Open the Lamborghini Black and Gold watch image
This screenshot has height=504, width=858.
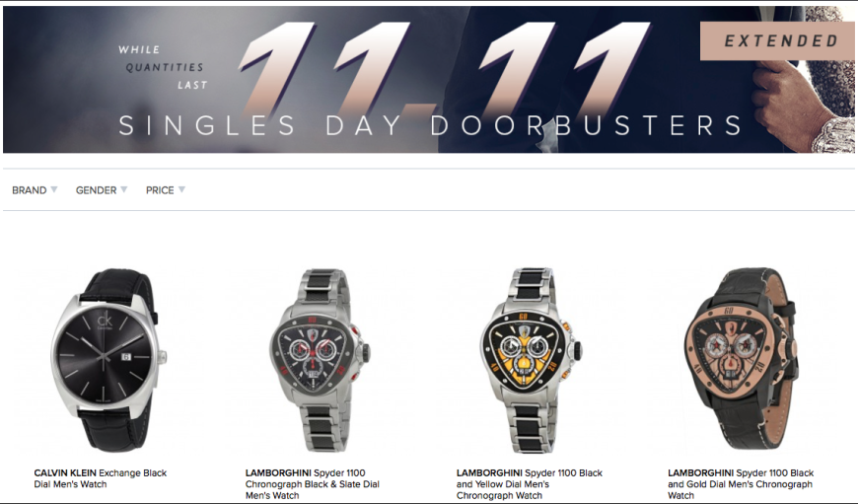tap(741, 360)
